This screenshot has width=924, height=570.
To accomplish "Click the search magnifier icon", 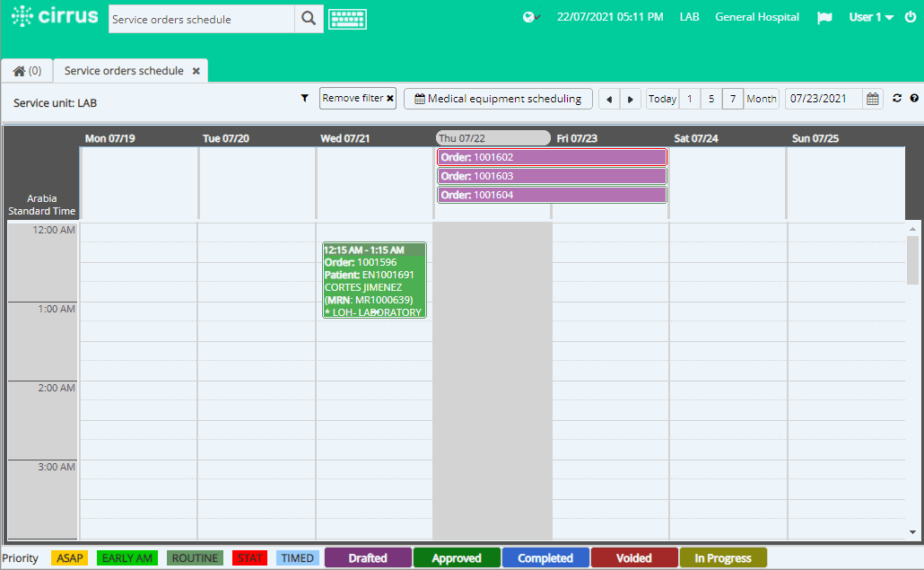I will pos(309,18).
